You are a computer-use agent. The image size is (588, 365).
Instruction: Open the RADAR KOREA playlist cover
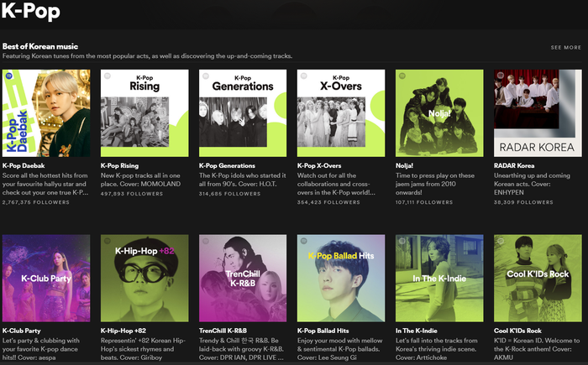coord(538,113)
